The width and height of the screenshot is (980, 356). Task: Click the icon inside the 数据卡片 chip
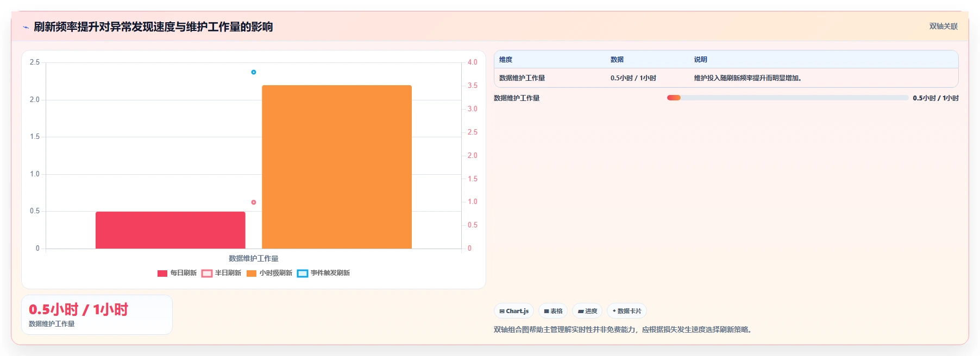[614, 311]
